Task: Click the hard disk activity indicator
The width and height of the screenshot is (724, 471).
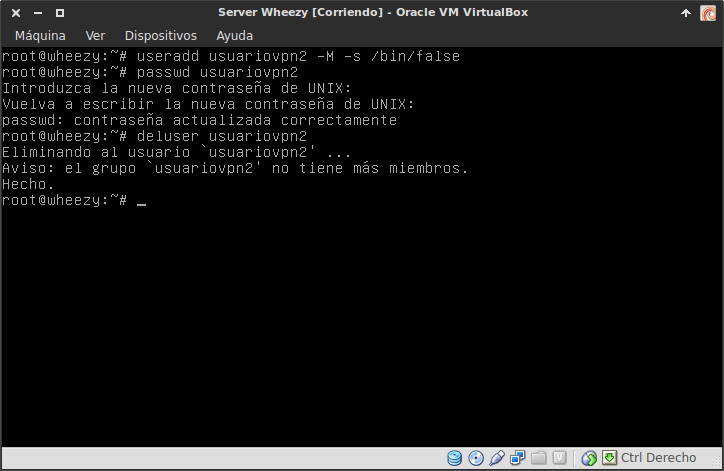Action: [455, 459]
